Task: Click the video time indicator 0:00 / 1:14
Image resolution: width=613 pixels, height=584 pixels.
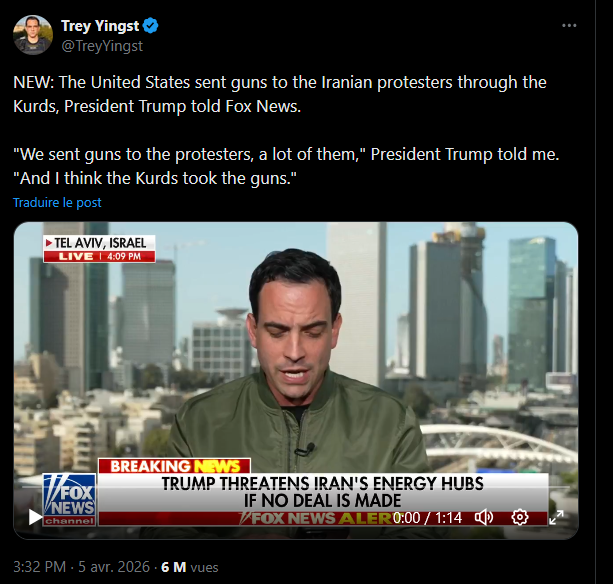Action: coord(430,517)
